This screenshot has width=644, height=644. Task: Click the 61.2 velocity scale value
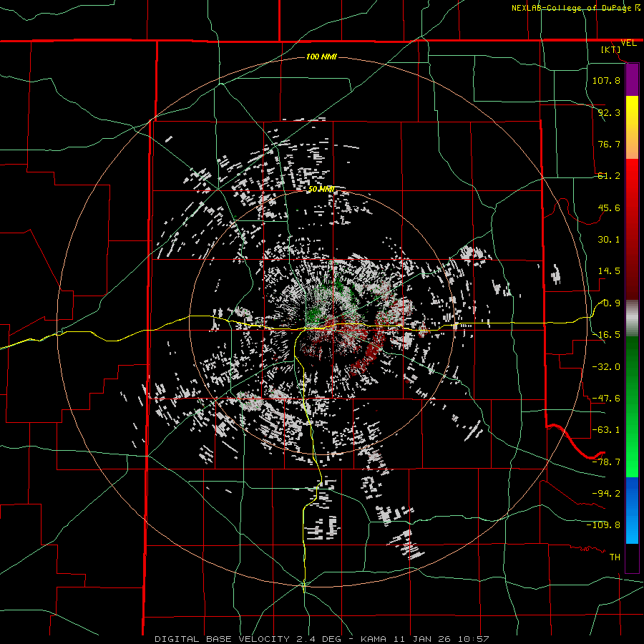[x=609, y=176]
